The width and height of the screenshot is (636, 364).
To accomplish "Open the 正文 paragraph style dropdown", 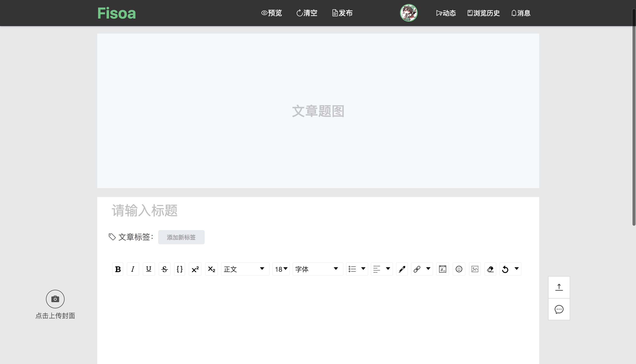I will [x=245, y=269].
